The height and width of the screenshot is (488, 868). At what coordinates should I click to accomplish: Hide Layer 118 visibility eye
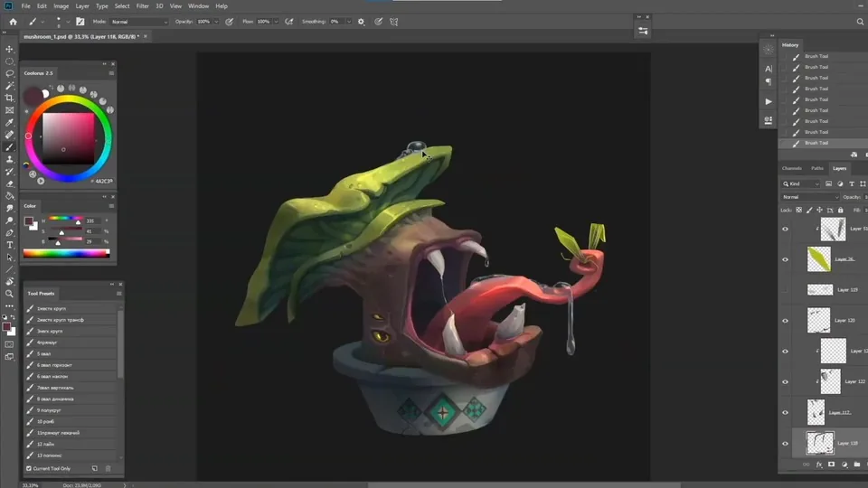(785, 443)
